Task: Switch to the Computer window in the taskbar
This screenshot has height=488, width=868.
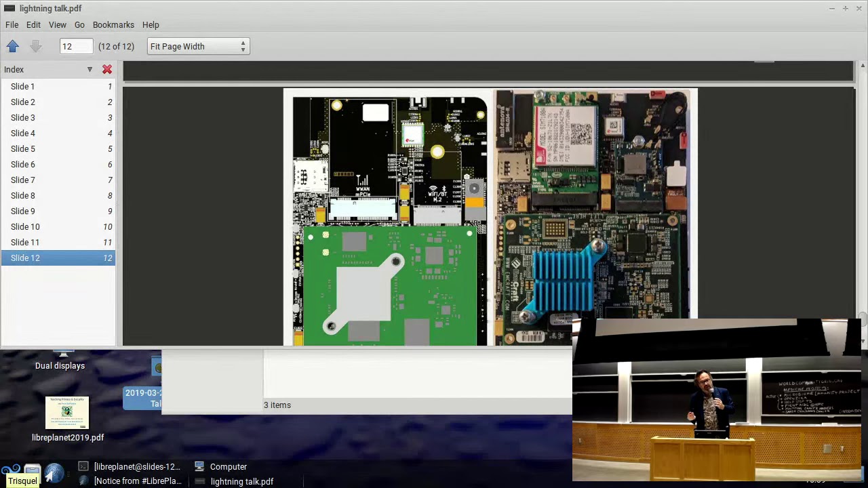Action: coord(220,466)
